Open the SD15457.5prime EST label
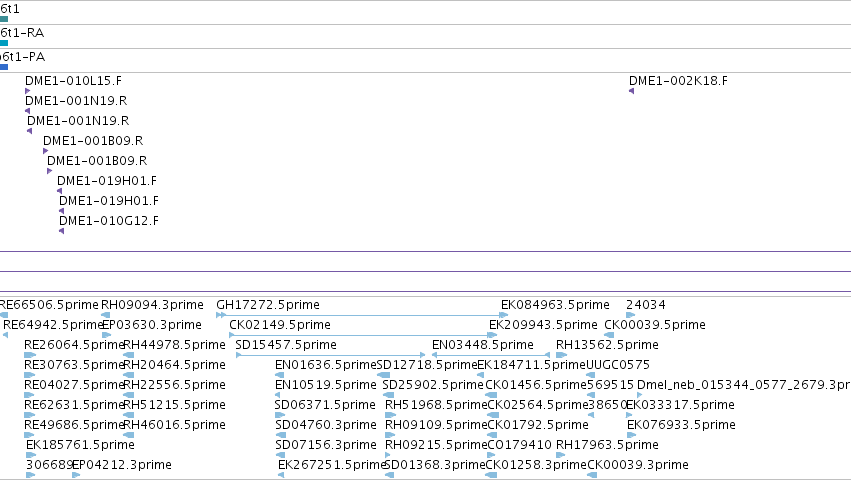Viewport: 851px width, 480px height. pyautogui.click(x=286, y=345)
